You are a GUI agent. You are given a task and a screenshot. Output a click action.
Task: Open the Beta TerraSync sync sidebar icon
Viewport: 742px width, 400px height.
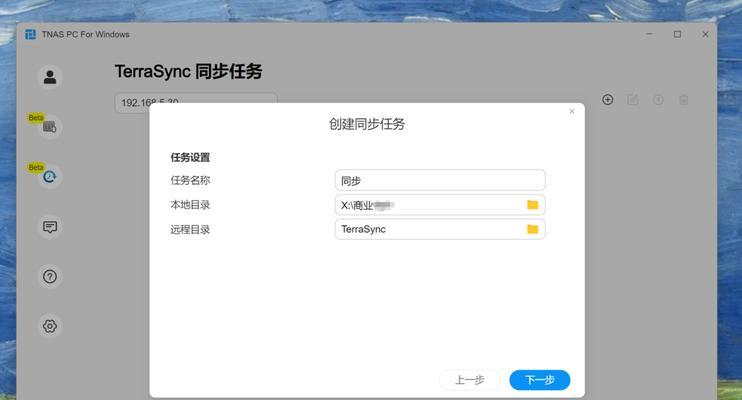[x=50, y=177]
